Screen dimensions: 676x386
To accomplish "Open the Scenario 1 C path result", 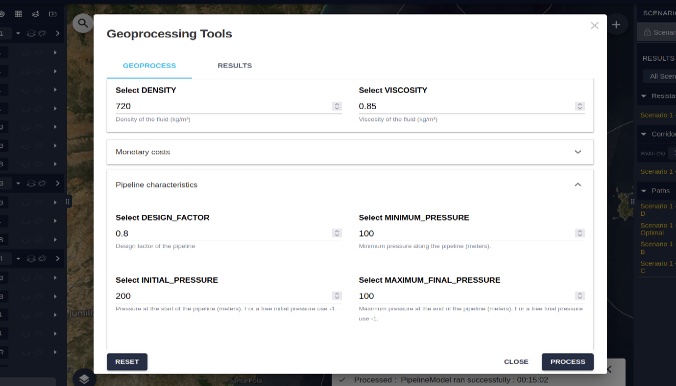I will [x=658, y=267].
